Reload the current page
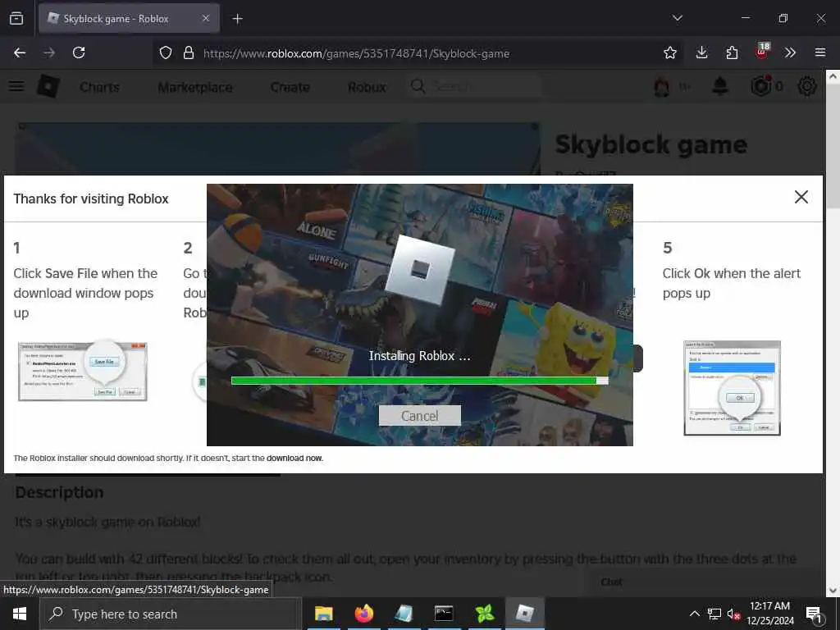 [79, 52]
